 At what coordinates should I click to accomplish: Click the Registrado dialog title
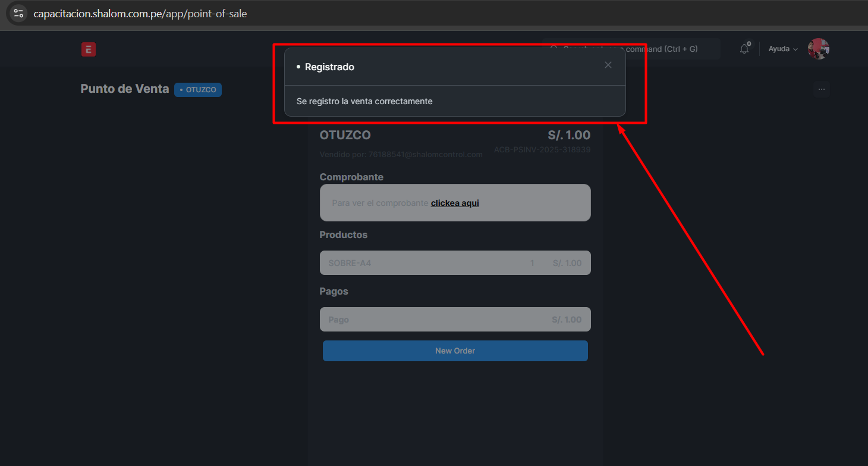[329, 67]
